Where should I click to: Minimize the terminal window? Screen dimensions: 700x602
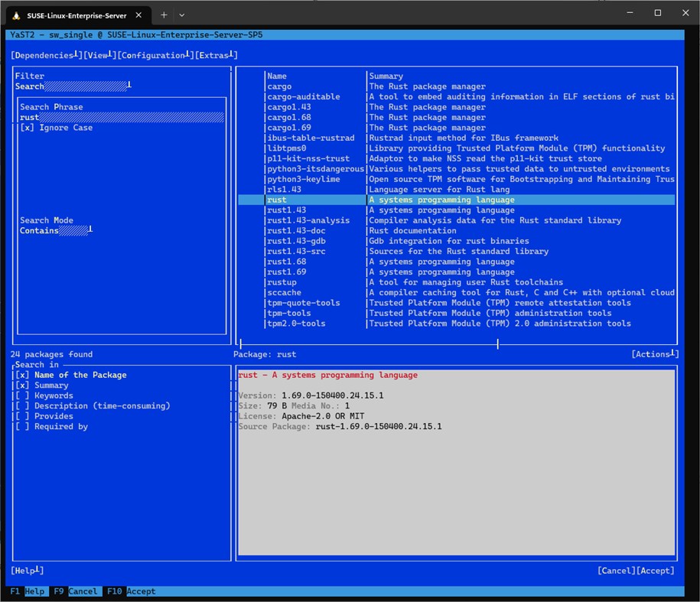(x=630, y=13)
